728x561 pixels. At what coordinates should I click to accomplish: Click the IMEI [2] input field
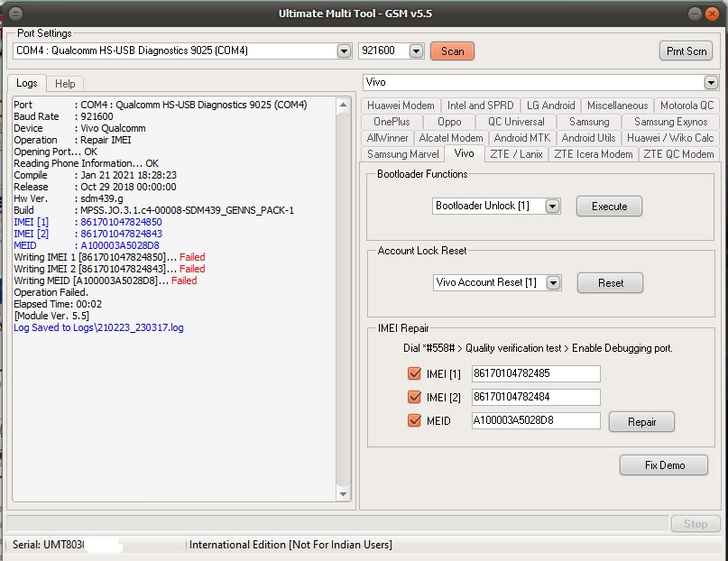coord(536,397)
